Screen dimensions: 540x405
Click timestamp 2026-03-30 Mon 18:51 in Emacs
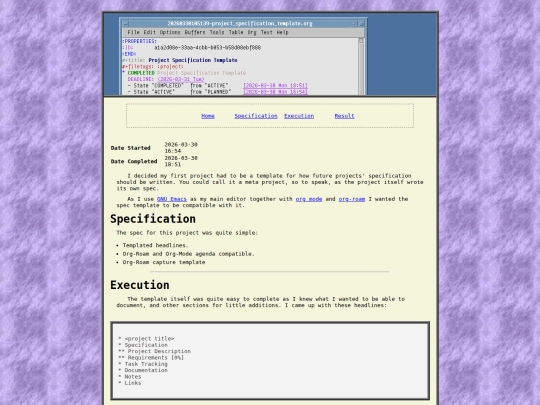tap(275, 85)
